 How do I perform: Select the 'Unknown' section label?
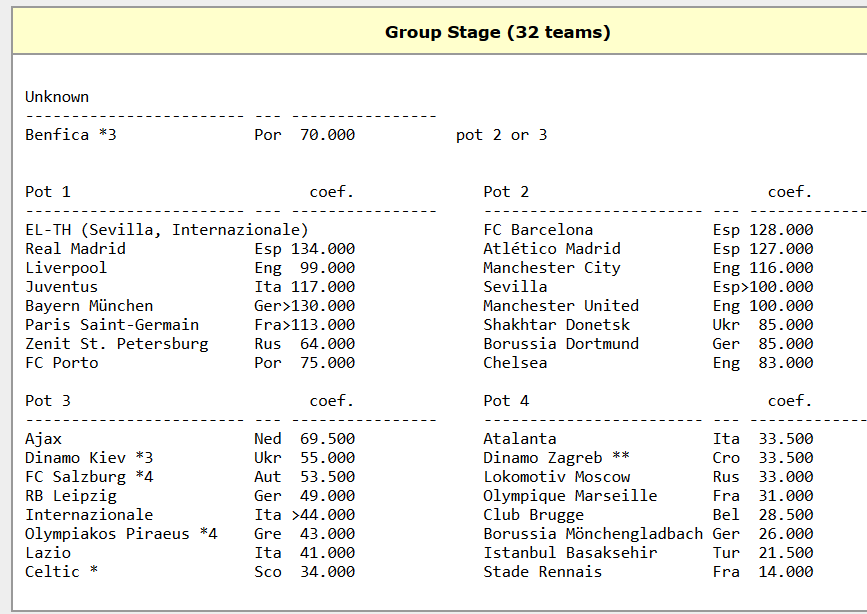[57, 97]
